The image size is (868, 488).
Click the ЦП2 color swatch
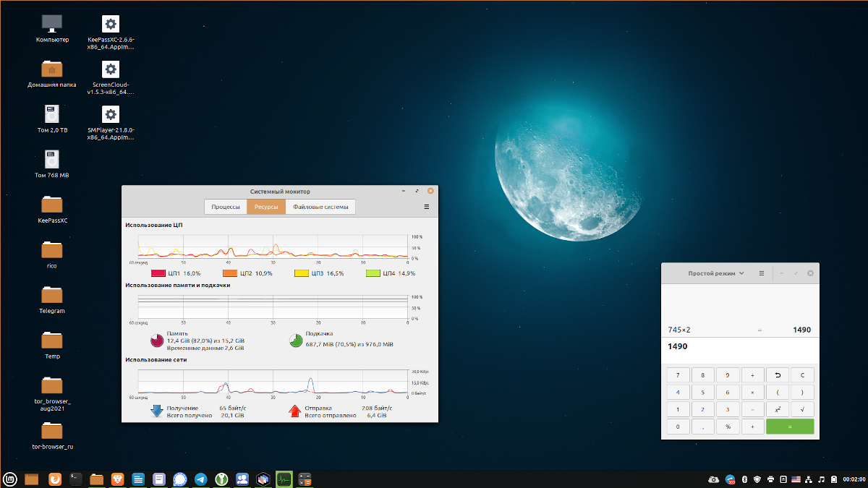coord(229,273)
